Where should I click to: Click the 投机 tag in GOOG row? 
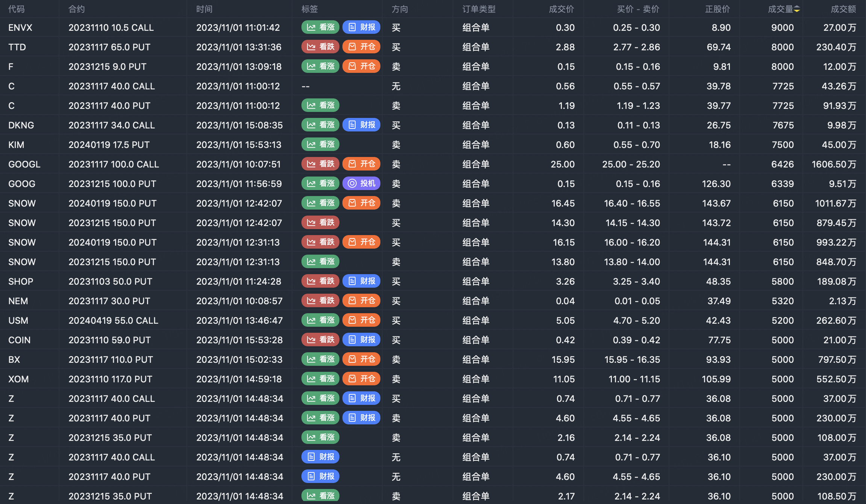(x=362, y=183)
